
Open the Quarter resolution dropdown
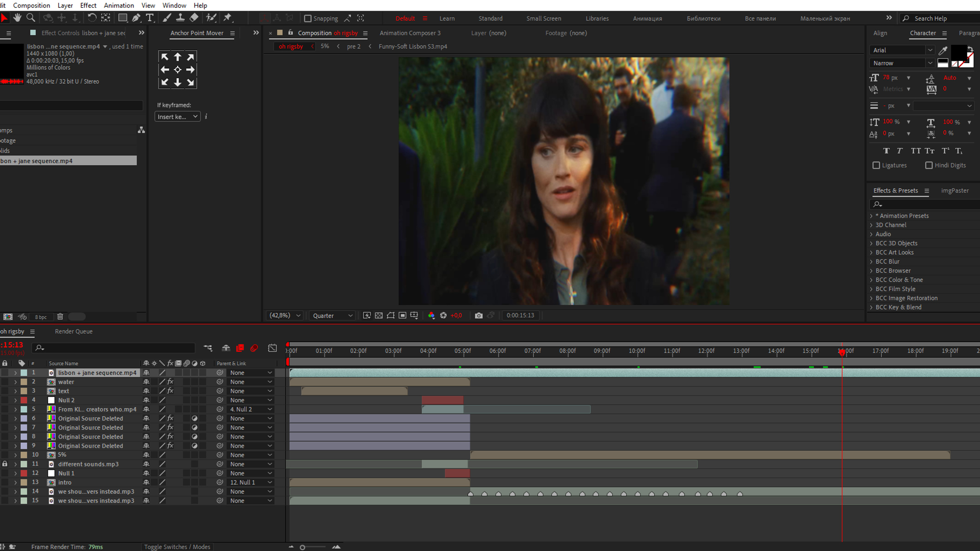pyautogui.click(x=332, y=315)
